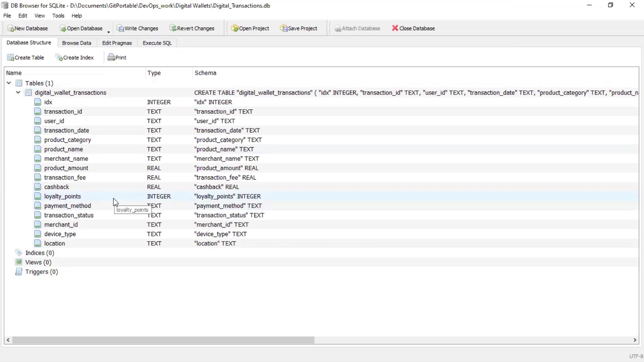Attach another database file
This screenshot has width=644, height=362.
[358, 28]
